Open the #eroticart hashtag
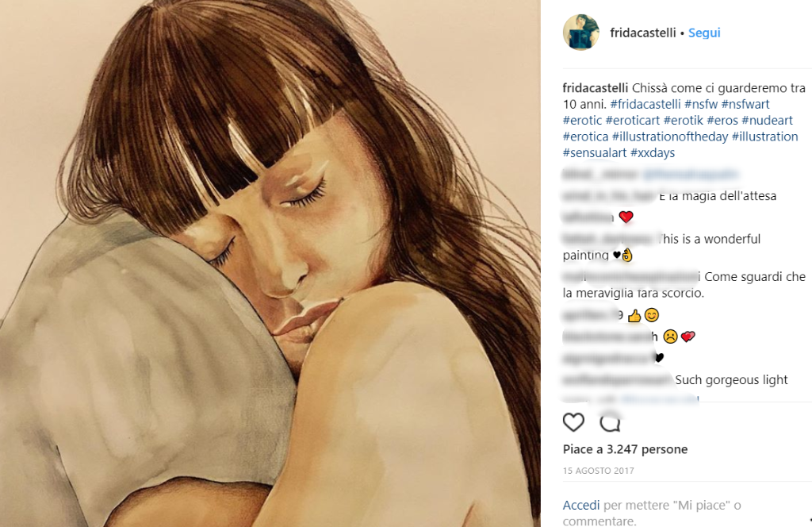 point(632,121)
